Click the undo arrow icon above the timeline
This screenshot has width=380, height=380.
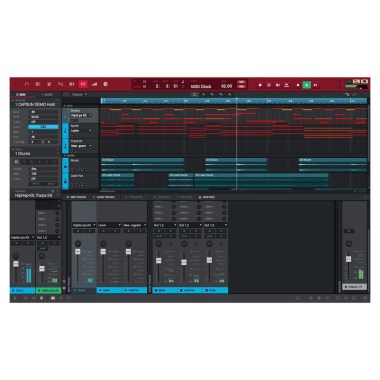[x=347, y=95]
